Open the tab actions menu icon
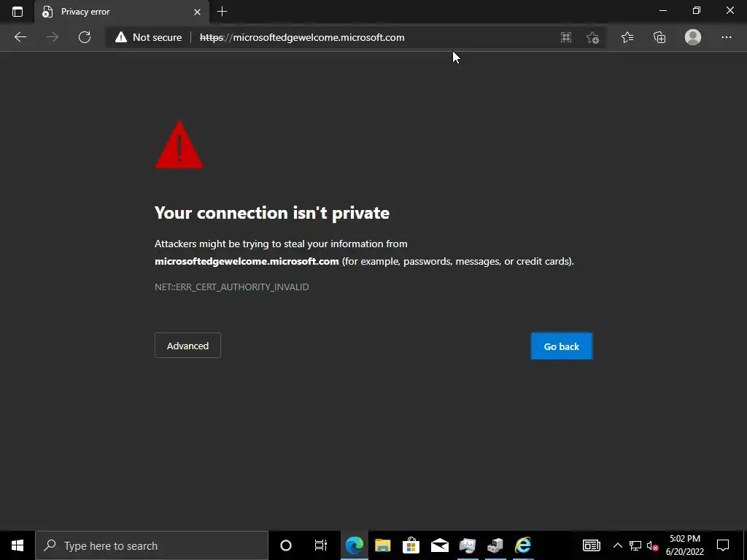The image size is (747, 560). (18, 12)
